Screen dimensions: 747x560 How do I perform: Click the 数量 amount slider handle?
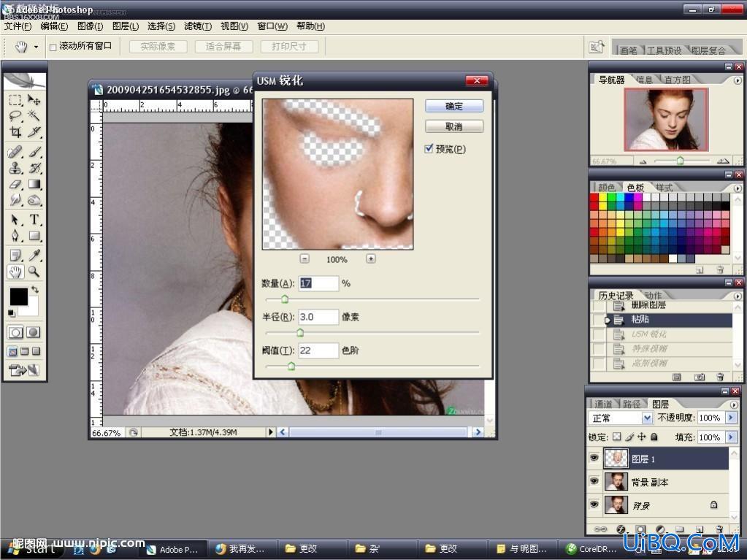click(x=284, y=299)
